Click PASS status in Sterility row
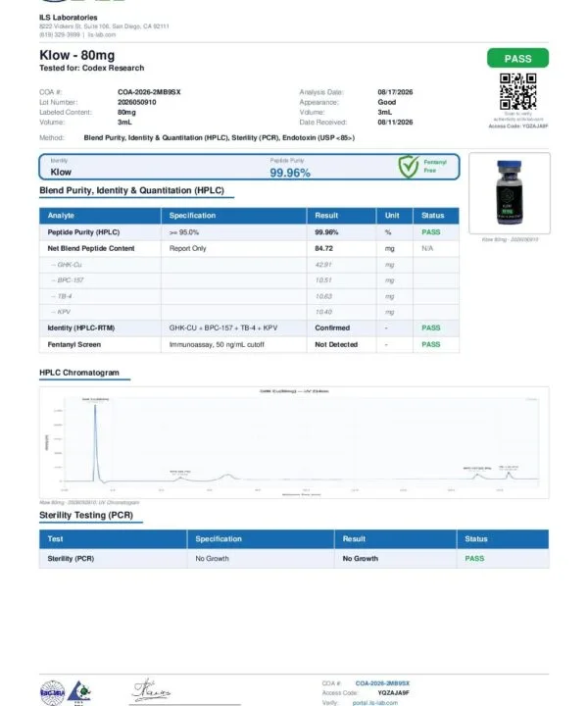Screen dimensions: 588x706 [474, 558]
